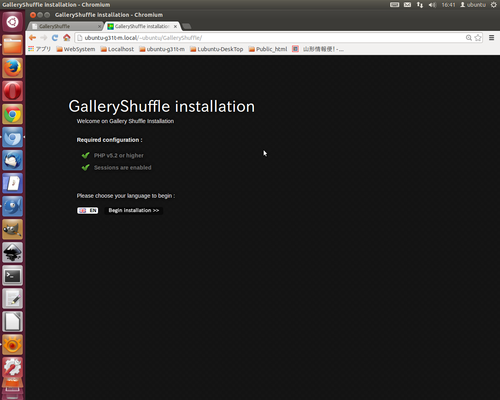The image size is (500, 400).
Task: Go back with the browser back arrow
Action: point(32,38)
